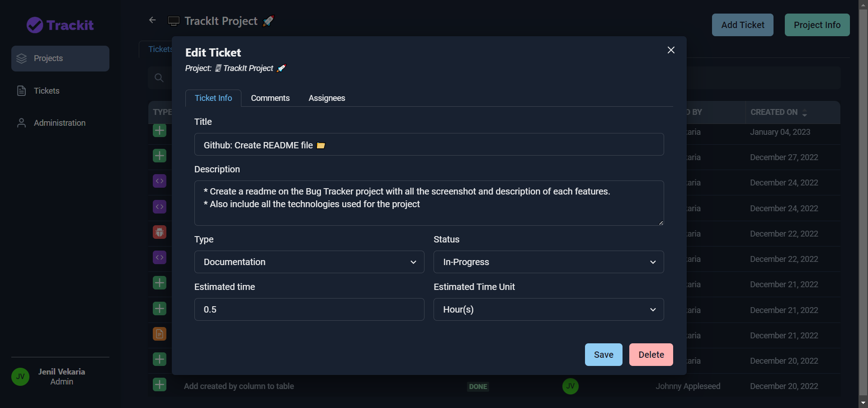Click the January 04, 2023 date cell
The width and height of the screenshot is (868, 408).
(780, 132)
